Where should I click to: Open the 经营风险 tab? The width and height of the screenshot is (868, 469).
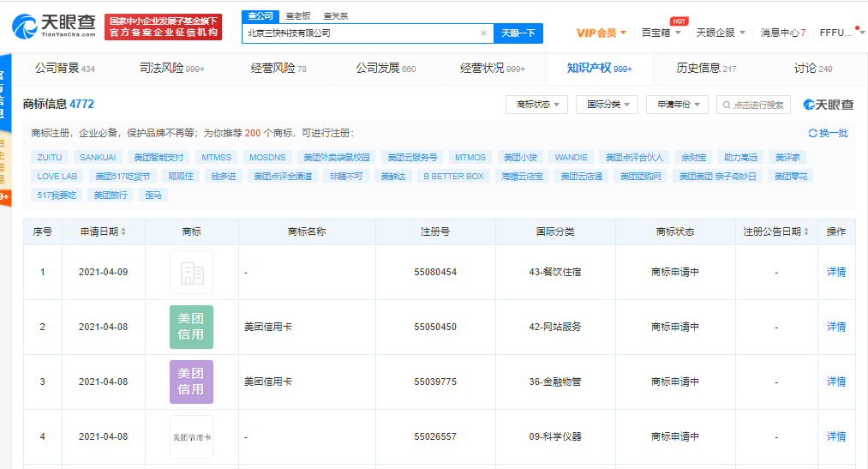tap(278, 68)
